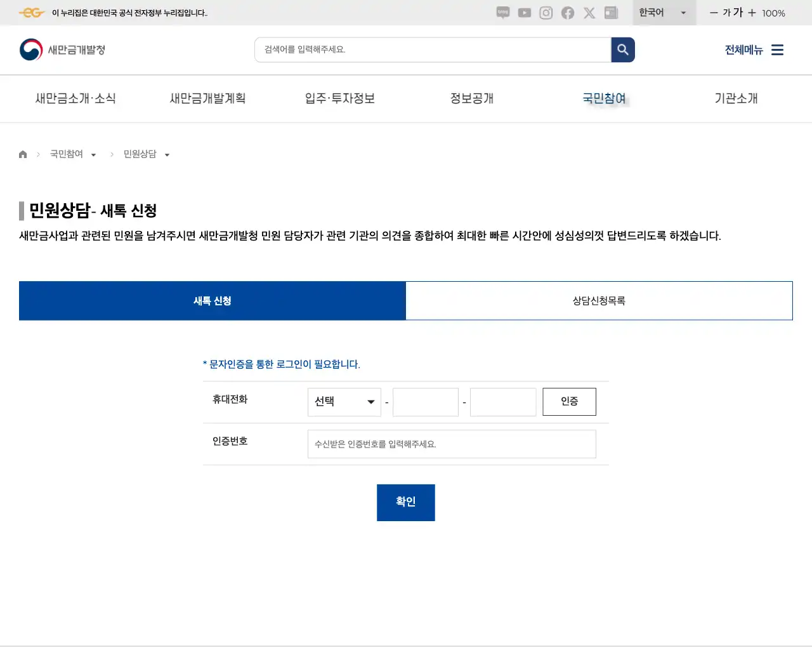Click the 인증 button
The image size is (812, 650).
point(570,402)
